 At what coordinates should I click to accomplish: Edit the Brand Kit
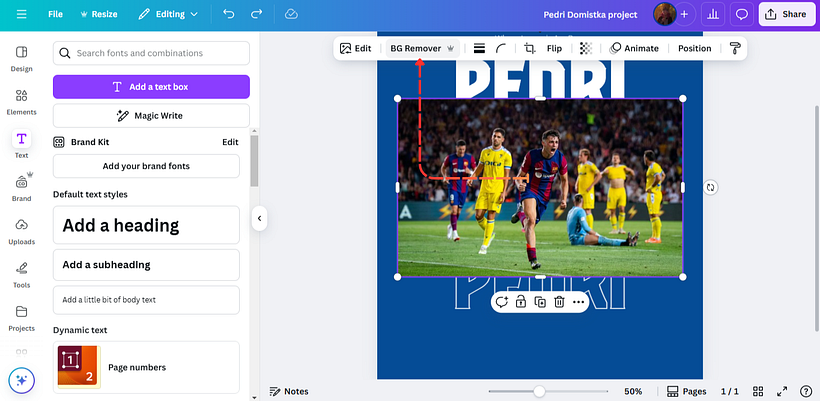(230, 142)
